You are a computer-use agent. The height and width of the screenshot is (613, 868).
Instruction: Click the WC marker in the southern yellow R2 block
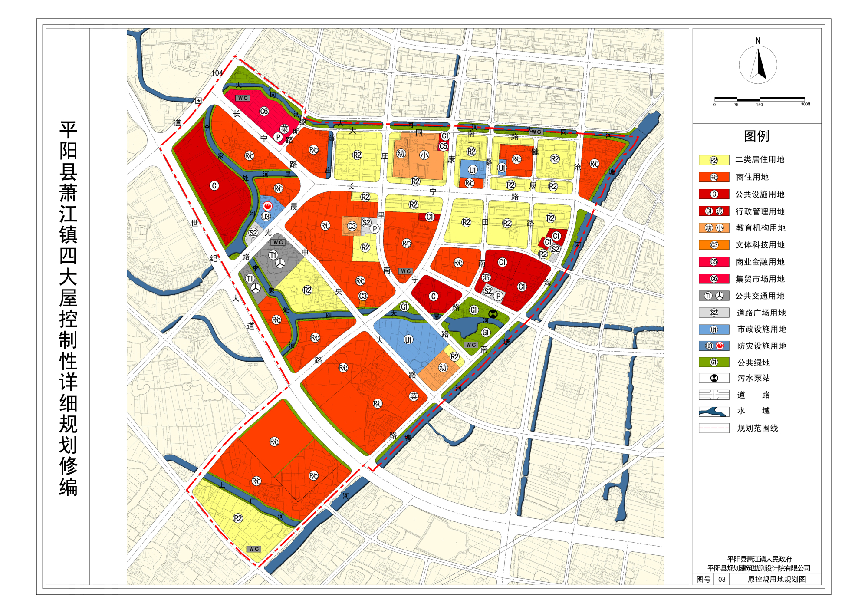coord(254,549)
